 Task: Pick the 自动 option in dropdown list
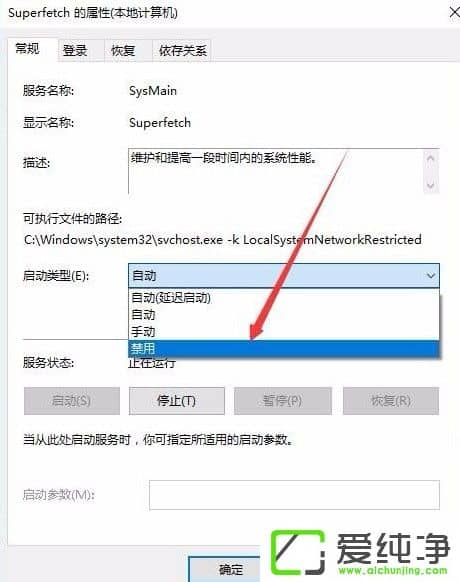click(x=284, y=315)
